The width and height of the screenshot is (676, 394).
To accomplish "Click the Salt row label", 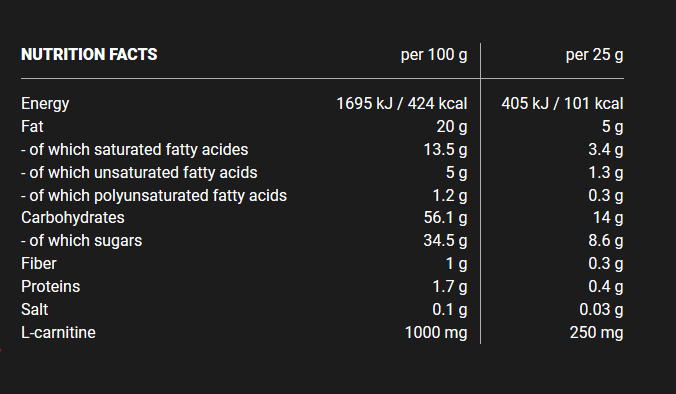I will [x=34, y=310].
